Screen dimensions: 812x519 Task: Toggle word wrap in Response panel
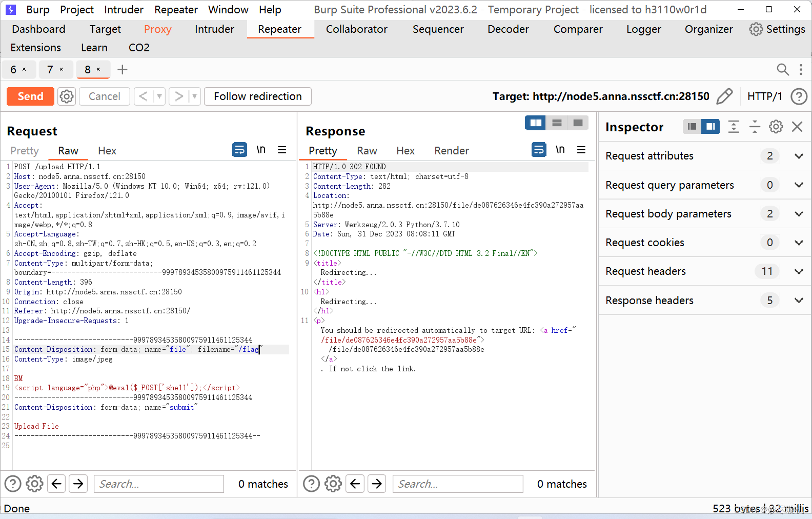(x=539, y=150)
